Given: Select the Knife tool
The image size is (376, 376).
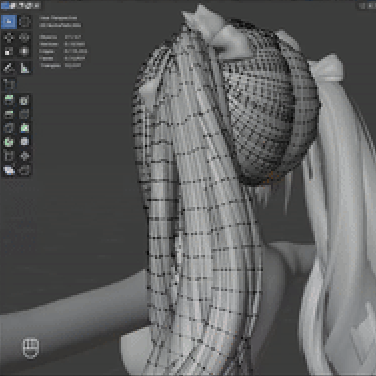Looking at the screenshot, I should [9, 128].
